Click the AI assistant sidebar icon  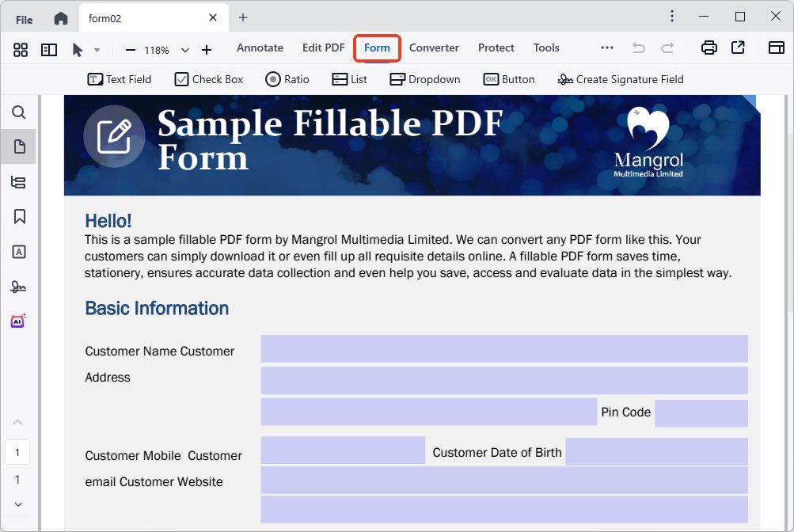(19, 321)
